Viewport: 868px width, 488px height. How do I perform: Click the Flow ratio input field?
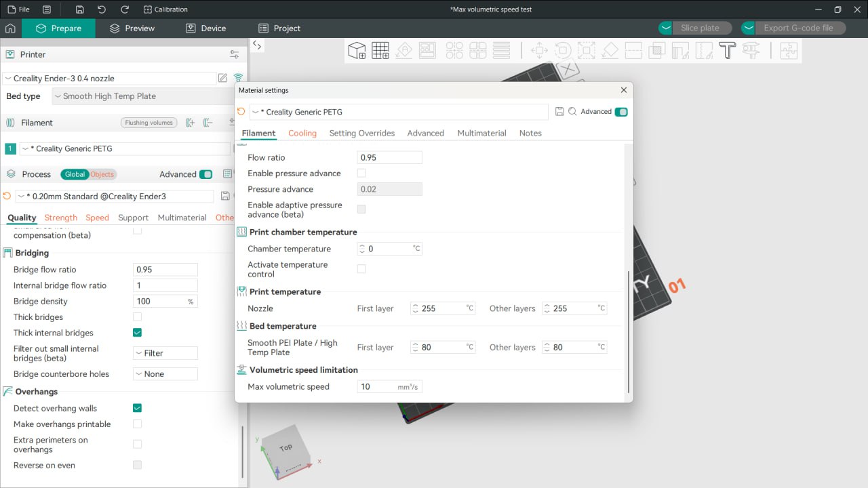coord(390,157)
